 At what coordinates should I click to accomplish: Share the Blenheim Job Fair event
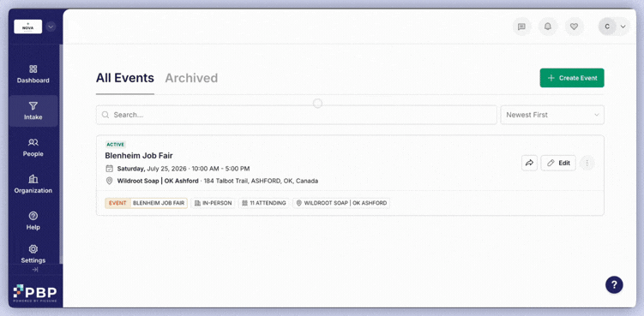[x=529, y=163]
